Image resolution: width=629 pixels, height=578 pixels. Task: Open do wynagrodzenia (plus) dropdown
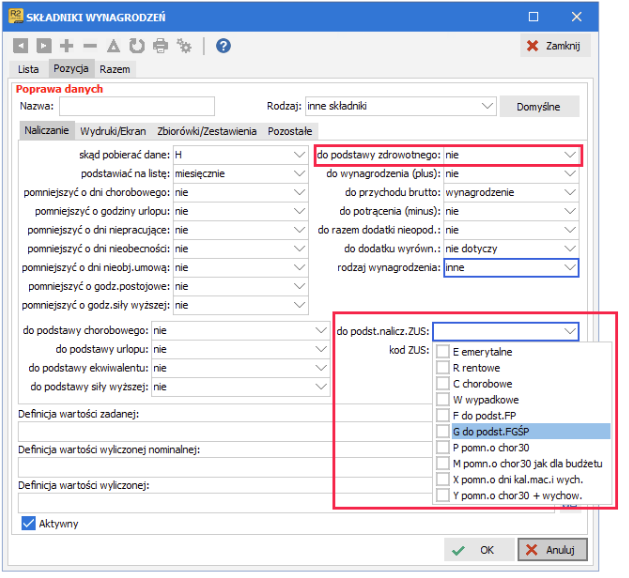[511, 174]
